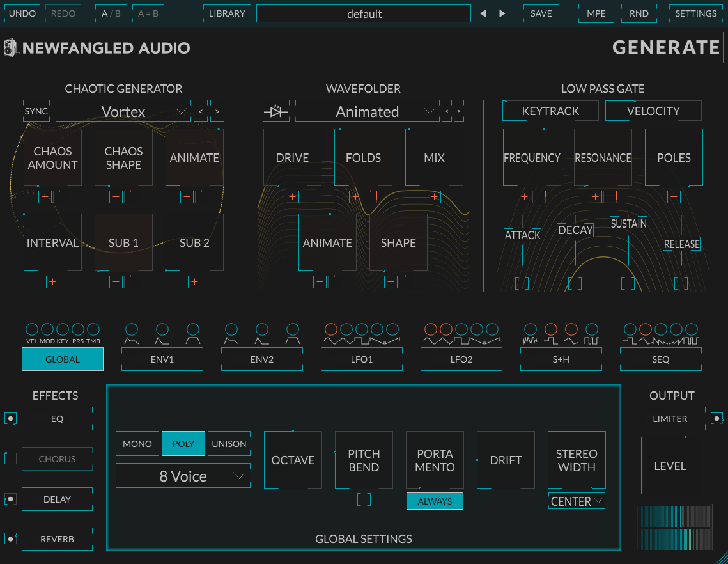Switch to the GLOBAL modulation tab
This screenshot has width=728, height=564.
62,359
